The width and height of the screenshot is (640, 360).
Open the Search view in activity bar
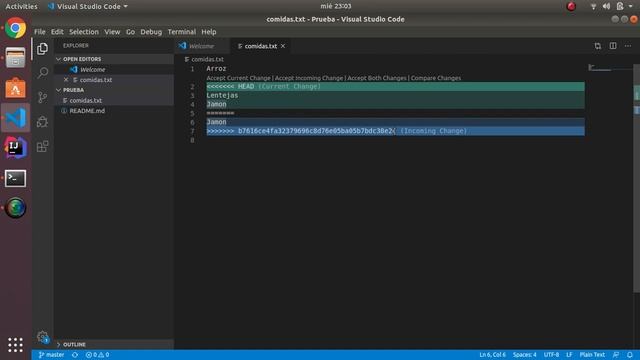pyautogui.click(x=42, y=73)
